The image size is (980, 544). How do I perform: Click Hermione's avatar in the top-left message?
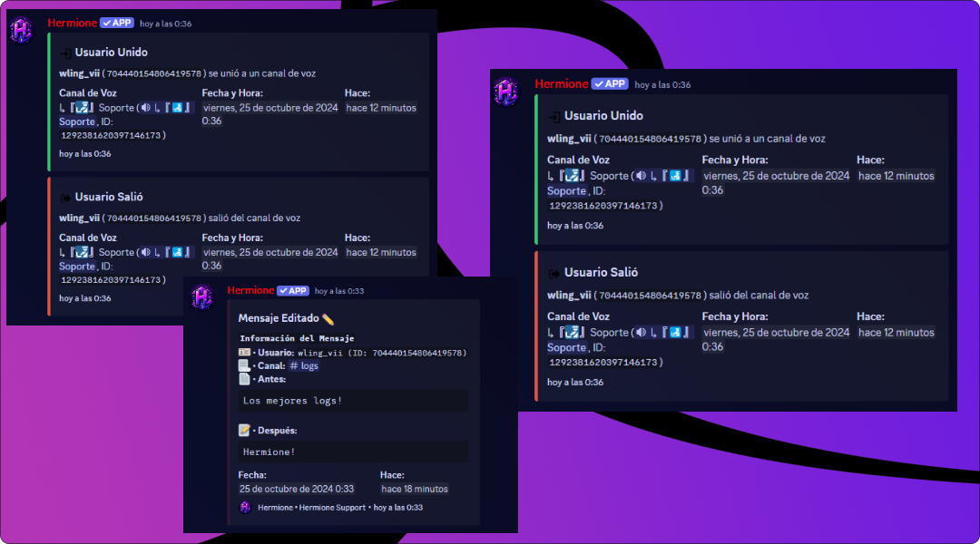[x=22, y=30]
